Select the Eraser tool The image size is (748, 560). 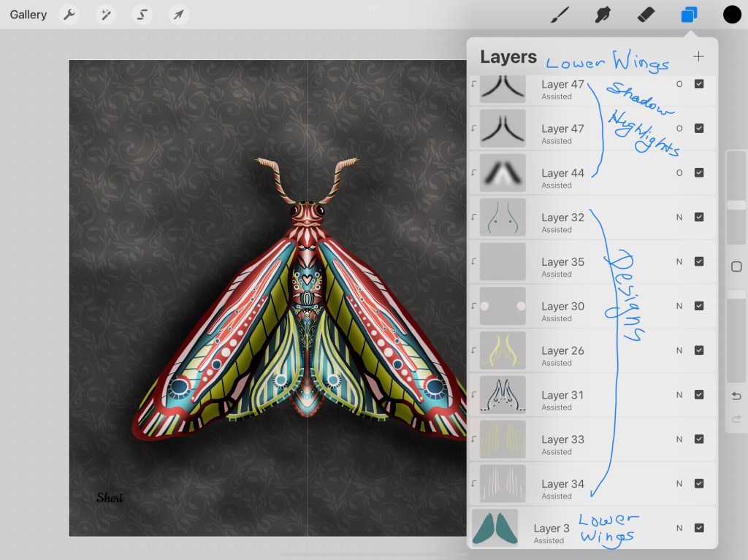(x=646, y=15)
